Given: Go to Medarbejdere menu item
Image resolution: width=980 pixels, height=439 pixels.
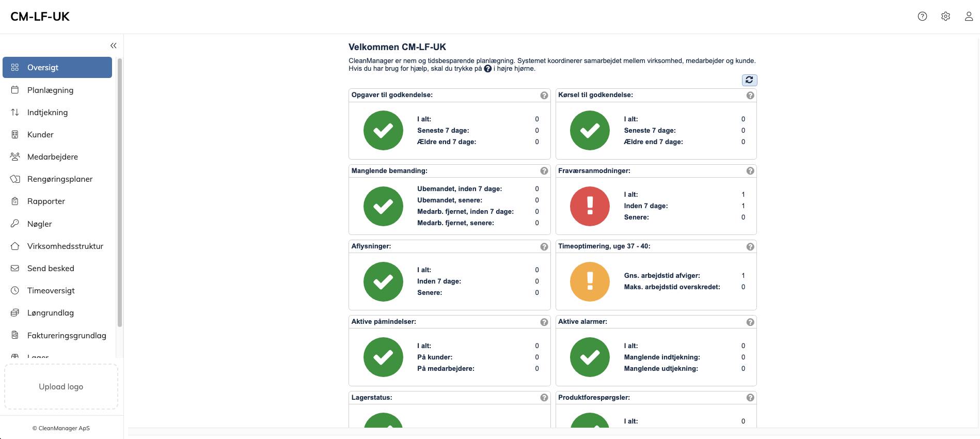Looking at the screenshot, I should (x=52, y=157).
